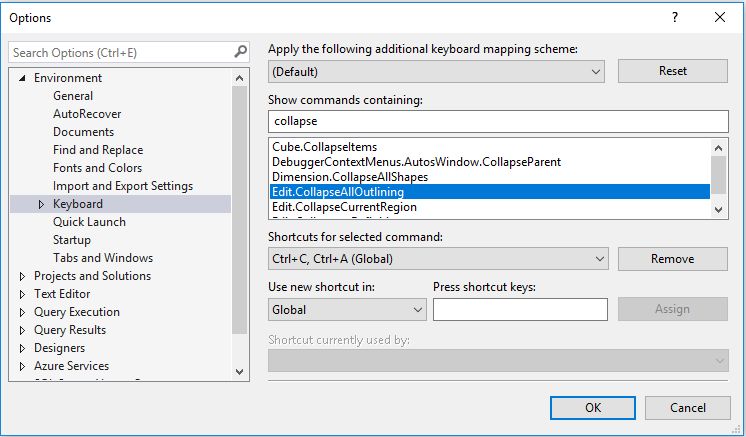Select Dimension.CollapseAllShapes command
Image resolution: width=746 pixels, height=437 pixels.
click(350, 177)
